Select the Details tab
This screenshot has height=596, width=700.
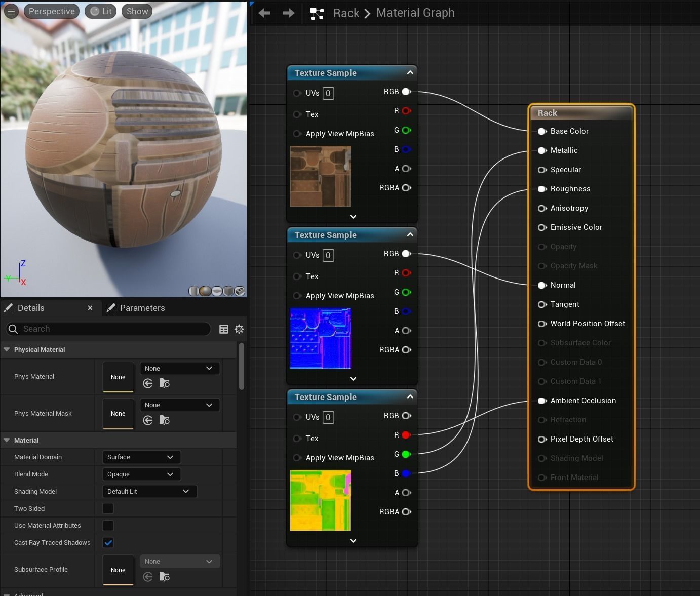[30, 308]
